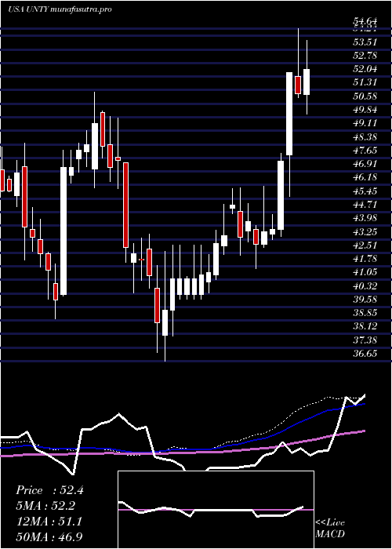Choose the 44.71 price level label
Screen dimensions: 392x549
(x=365, y=204)
